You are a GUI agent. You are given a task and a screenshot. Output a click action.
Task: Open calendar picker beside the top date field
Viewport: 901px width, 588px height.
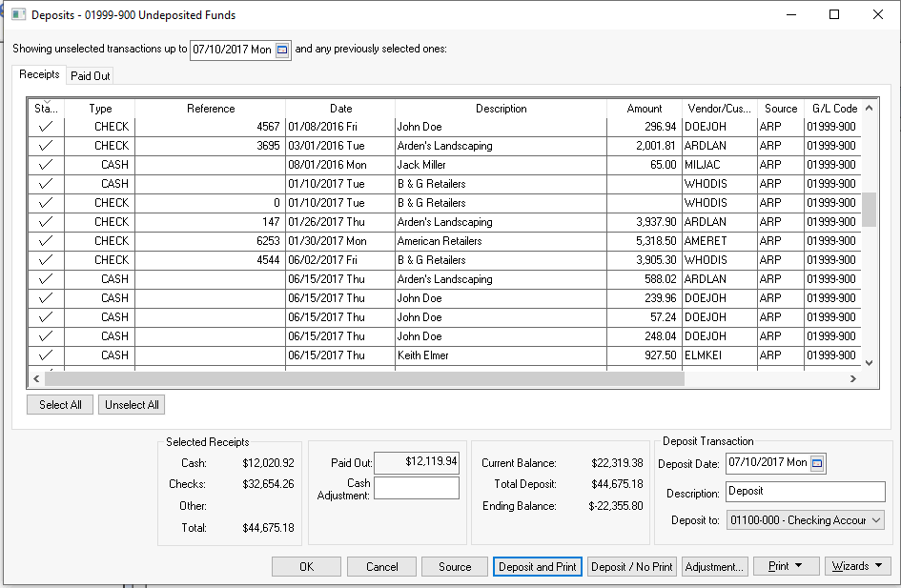click(282, 50)
